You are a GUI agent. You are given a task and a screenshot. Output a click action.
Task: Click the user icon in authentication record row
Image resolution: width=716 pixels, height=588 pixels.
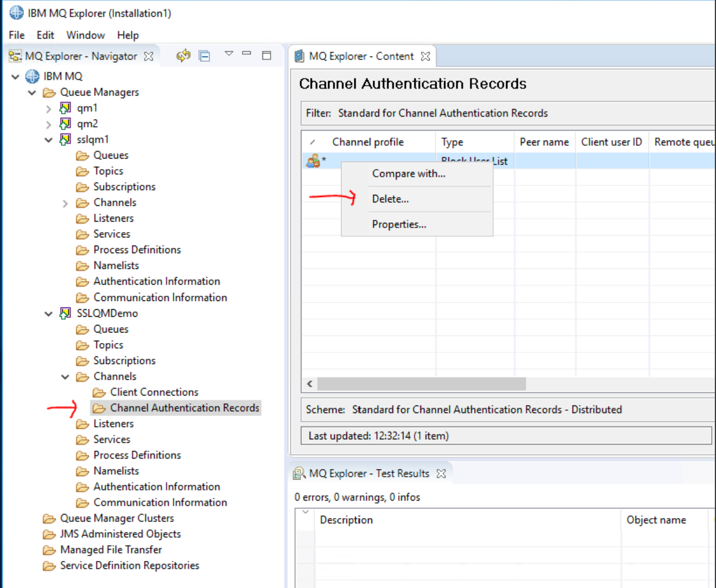tap(313, 162)
